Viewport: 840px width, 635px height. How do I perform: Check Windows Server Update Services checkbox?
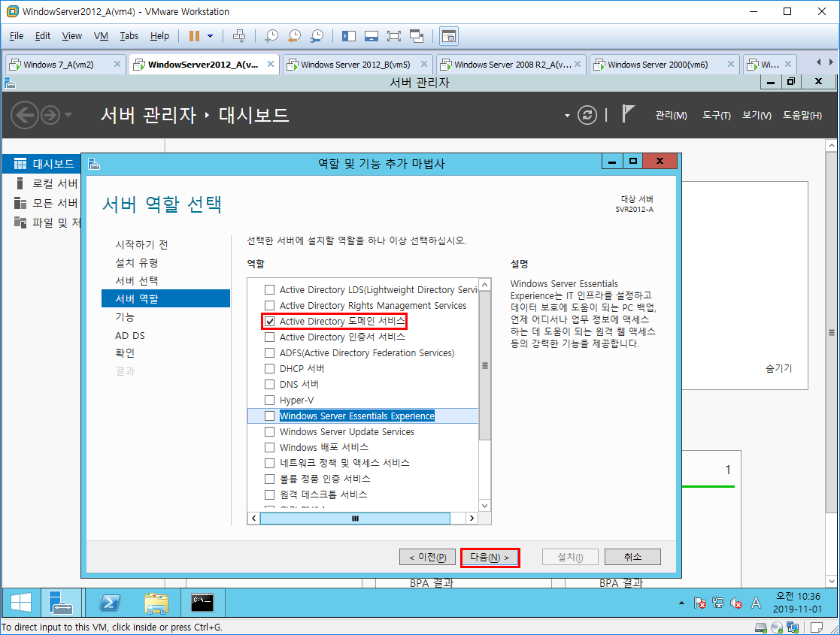point(269,431)
